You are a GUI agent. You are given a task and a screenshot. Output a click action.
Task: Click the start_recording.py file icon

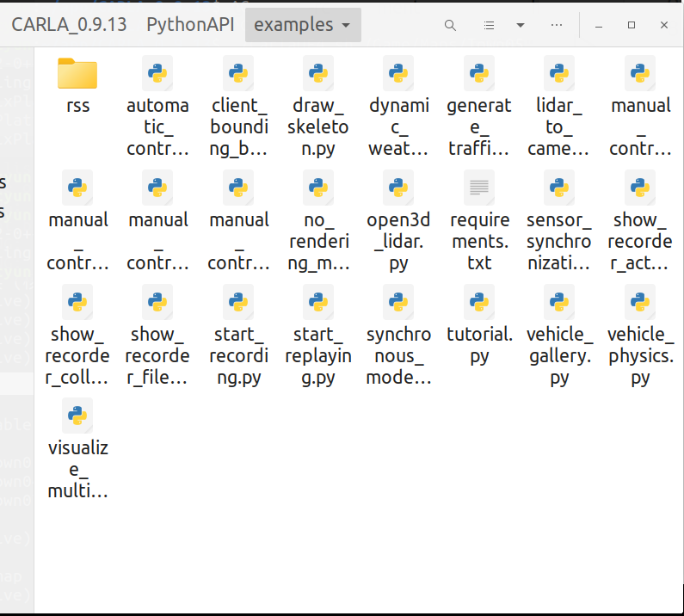tap(238, 302)
